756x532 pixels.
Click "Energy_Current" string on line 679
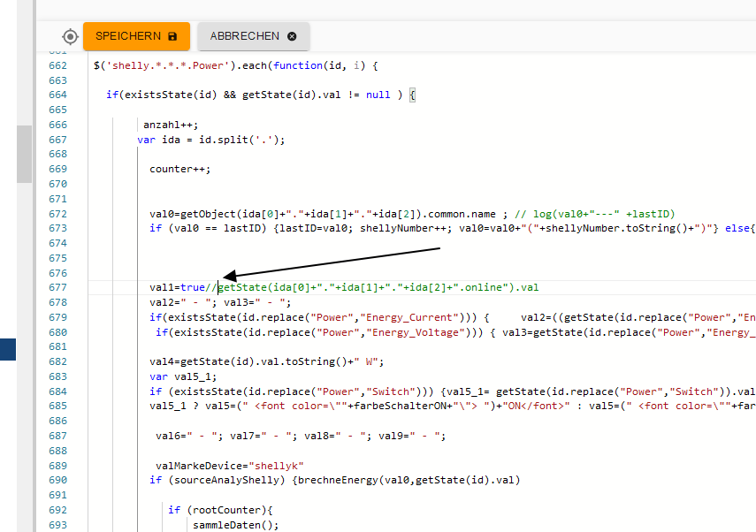[x=409, y=317]
